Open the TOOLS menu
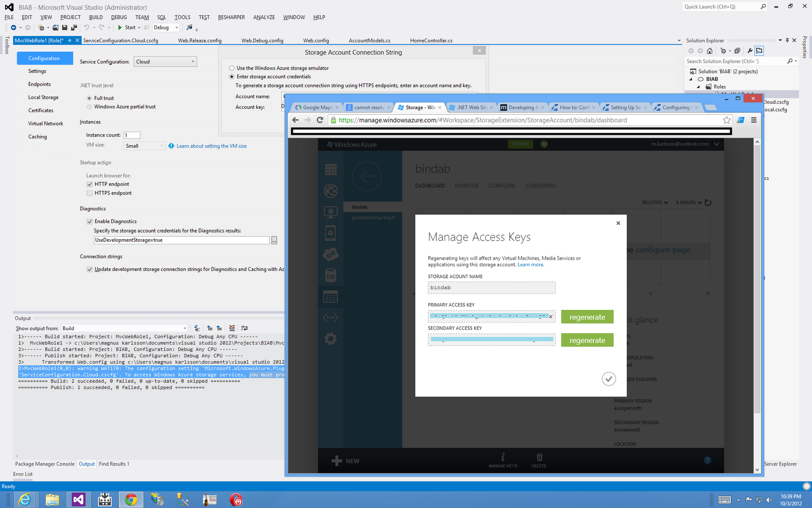This screenshot has height=508, width=812. coord(182,17)
